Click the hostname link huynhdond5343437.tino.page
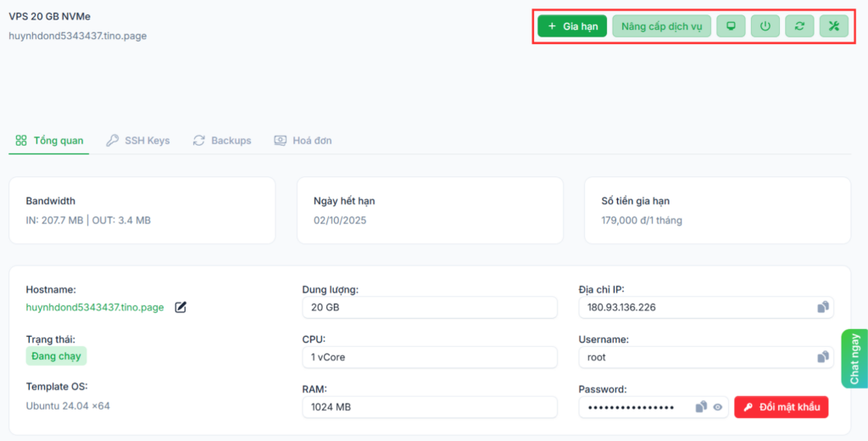 point(95,307)
